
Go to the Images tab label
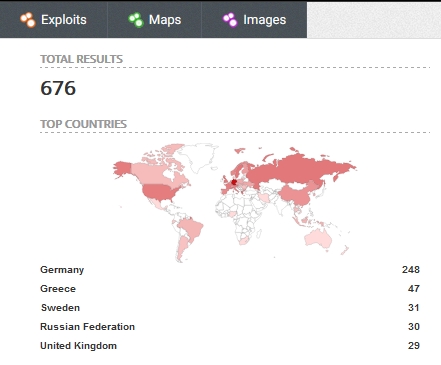pos(264,20)
